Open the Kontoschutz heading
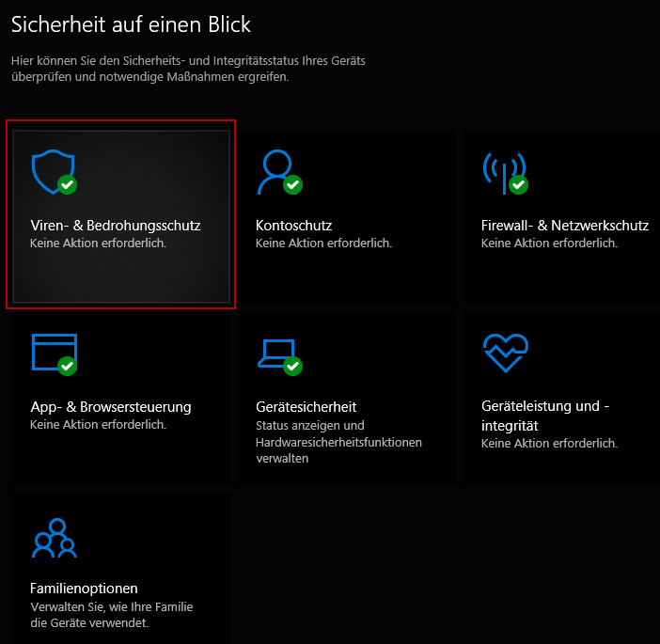 [293, 226]
